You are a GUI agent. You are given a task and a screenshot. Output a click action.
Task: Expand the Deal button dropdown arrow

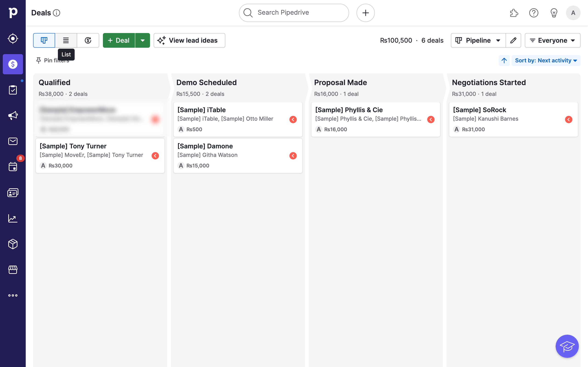[x=143, y=40]
